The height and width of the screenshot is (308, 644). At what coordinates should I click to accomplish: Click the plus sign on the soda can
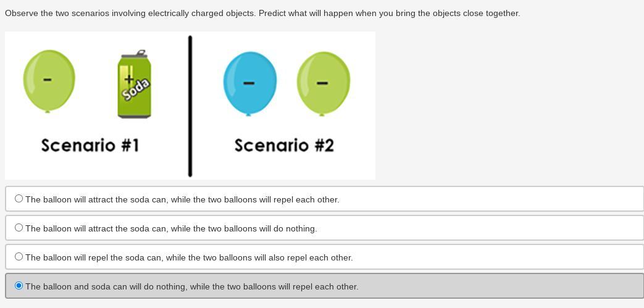[x=129, y=78]
